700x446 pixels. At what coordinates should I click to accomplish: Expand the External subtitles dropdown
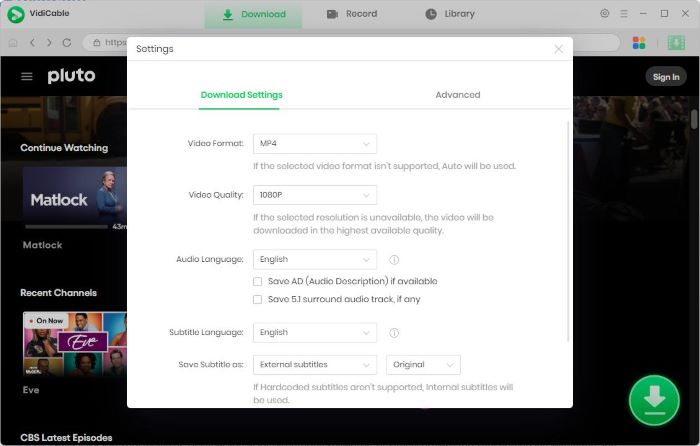click(314, 365)
